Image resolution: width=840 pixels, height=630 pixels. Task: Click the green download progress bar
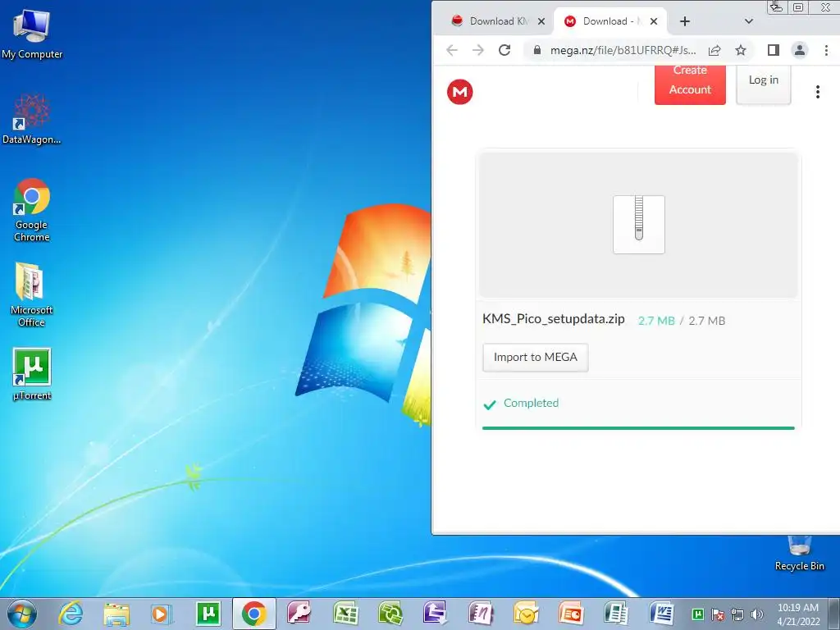point(638,428)
